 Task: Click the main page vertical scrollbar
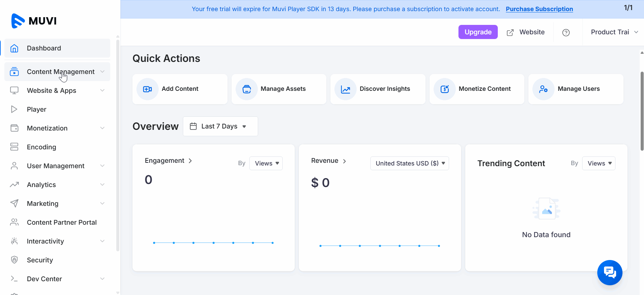642,111
